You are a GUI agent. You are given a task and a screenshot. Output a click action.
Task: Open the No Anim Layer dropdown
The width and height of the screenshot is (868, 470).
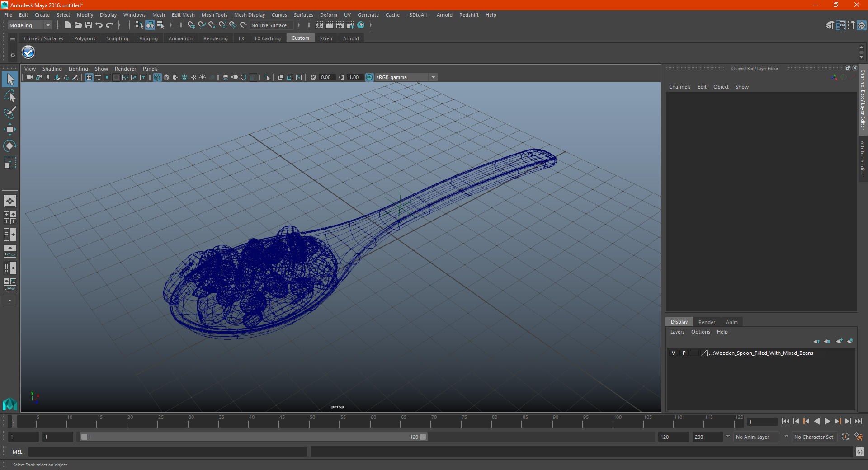point(756,437)
